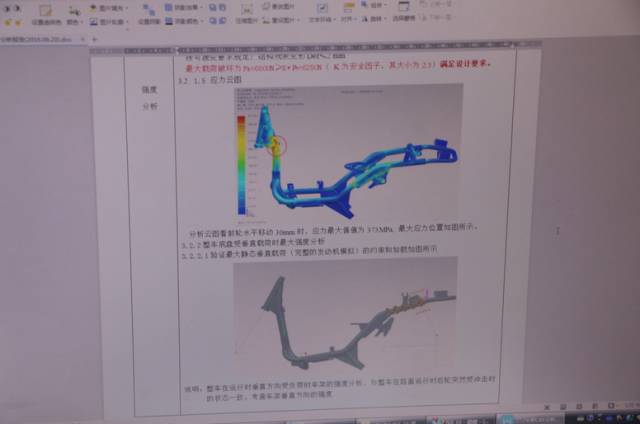
Task: Expand the Picture Outline (图片轮廓) dropdown
Action: pos(109,22)
